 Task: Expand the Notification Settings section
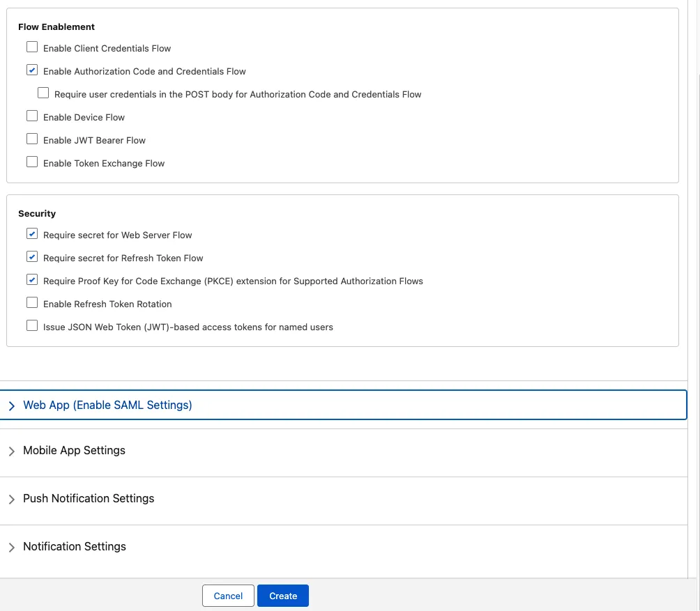(x=74, y=546)
